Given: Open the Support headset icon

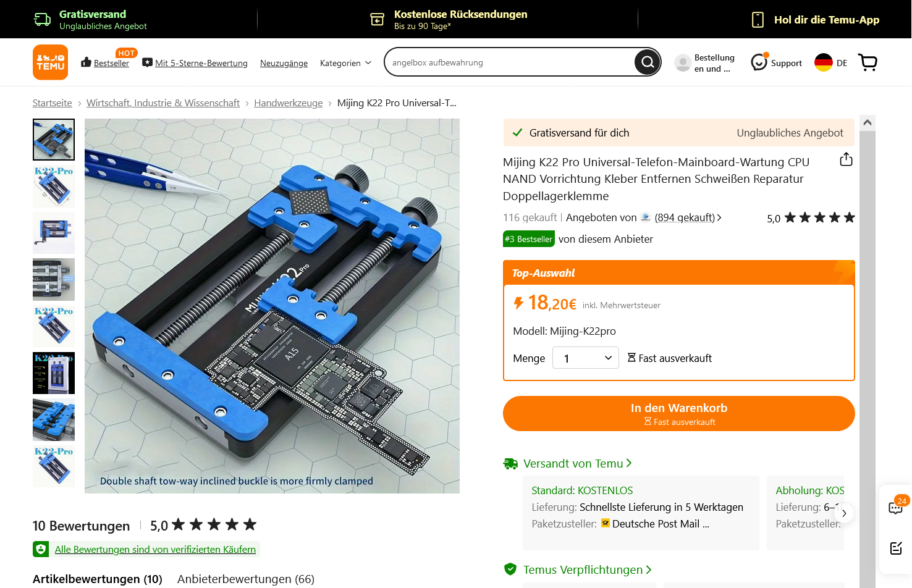Looking at the screenshot, I should [759, 62].
